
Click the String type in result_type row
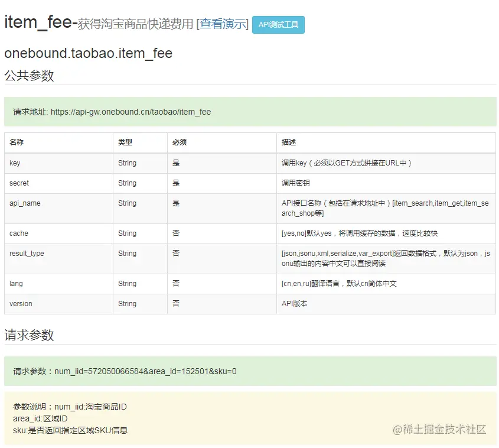point(127,254)
